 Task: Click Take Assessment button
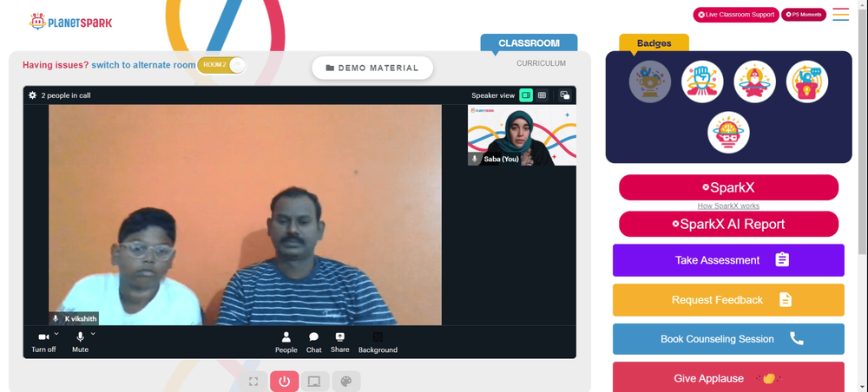tap(728, 260)
